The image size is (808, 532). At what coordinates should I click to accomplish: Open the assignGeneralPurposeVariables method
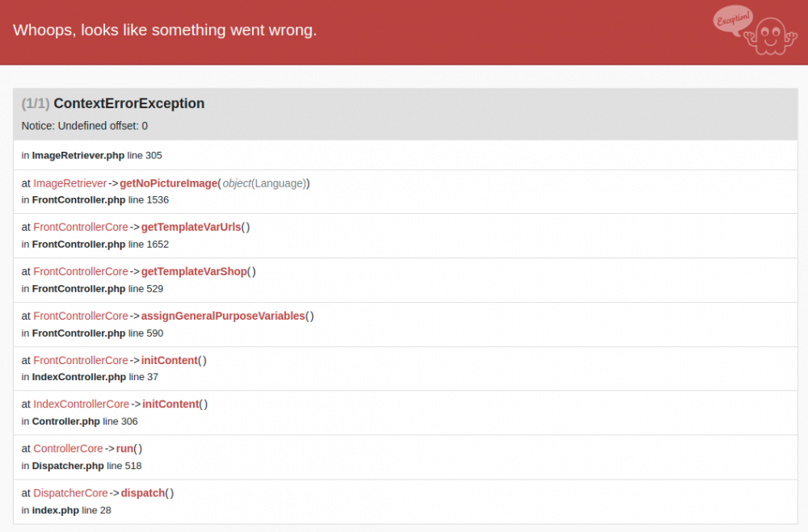(223, 316)
